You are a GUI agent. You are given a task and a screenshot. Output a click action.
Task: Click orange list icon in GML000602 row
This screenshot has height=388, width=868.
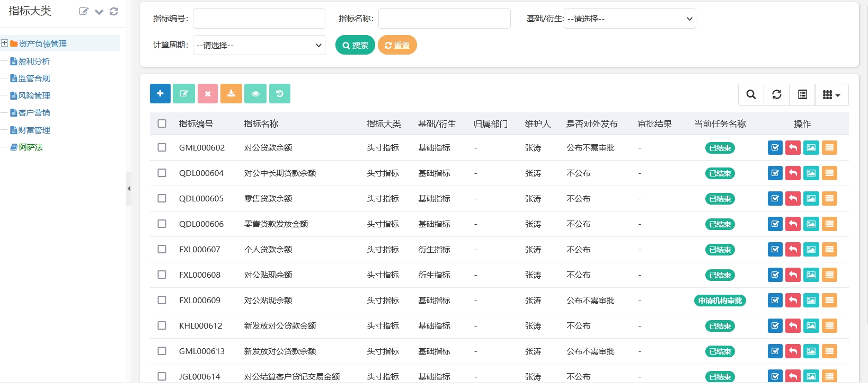pyautogui.click(x=829, y=148)
